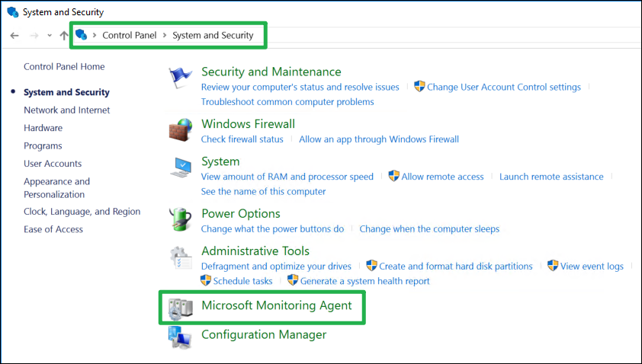Click Create and format hard disk partitions
The image size is (642, 364).
coord(456,267)
